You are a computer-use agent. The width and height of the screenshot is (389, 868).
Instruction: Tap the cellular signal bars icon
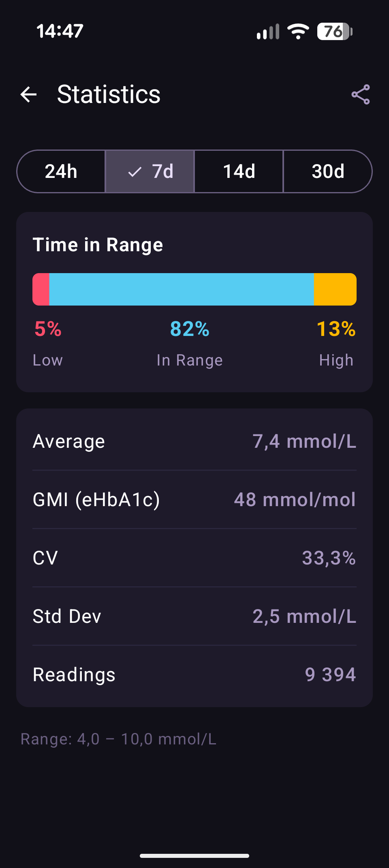(x=268, y=32)
